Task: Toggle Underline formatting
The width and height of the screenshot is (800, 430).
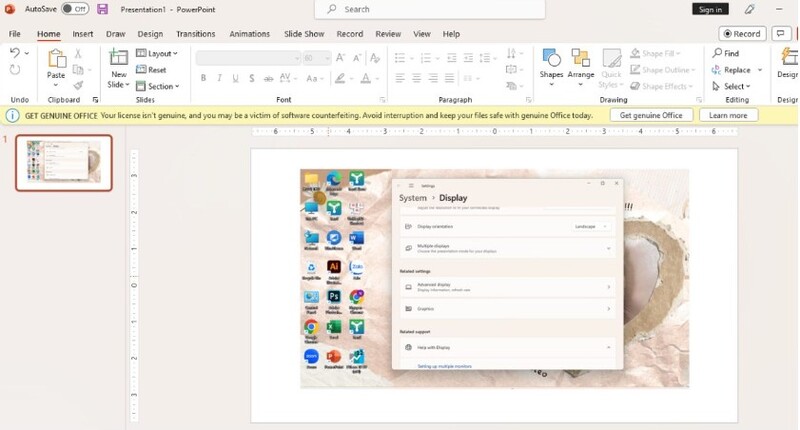Action: click(235, 78)
